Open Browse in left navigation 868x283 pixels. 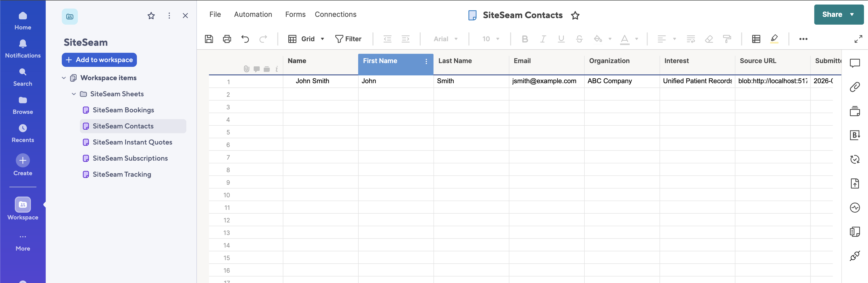coord(23,105)
